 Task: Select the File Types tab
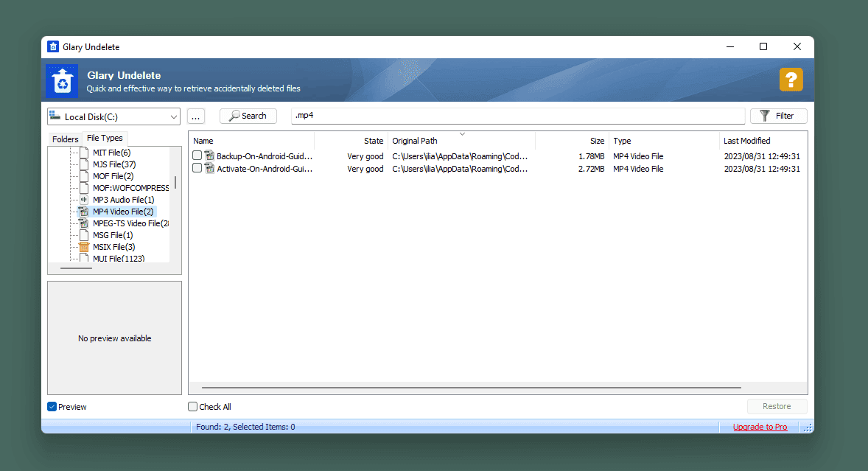point(105,138)
